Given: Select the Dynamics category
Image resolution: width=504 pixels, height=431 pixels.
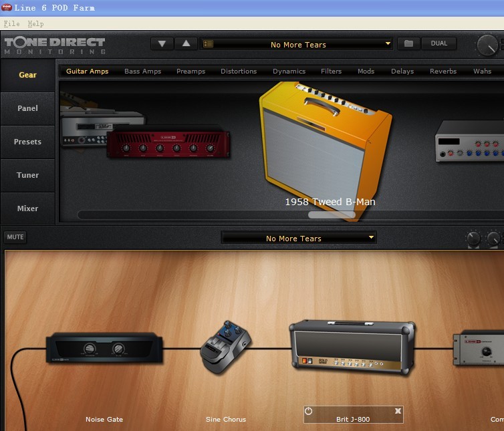Looking at the screenshot, I should click(x=289, y=71).
